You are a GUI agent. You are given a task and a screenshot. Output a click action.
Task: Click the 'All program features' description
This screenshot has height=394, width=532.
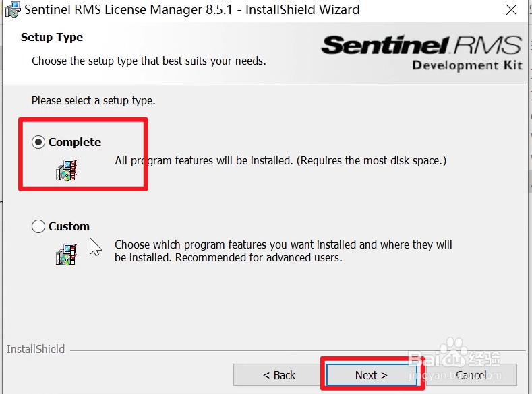pyautogui.click(x=280, y=160)
